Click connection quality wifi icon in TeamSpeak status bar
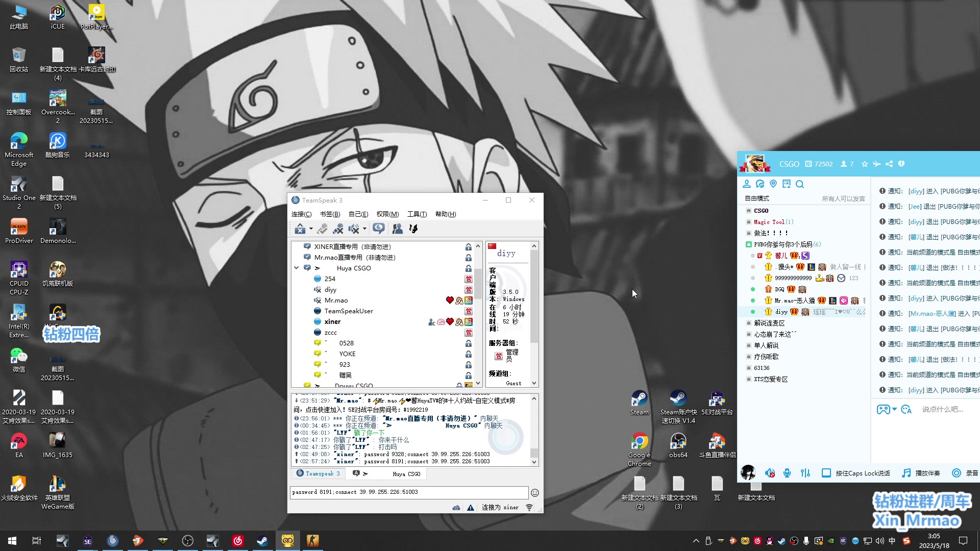This screenshot has width=980, height=551. coord(529,508)
